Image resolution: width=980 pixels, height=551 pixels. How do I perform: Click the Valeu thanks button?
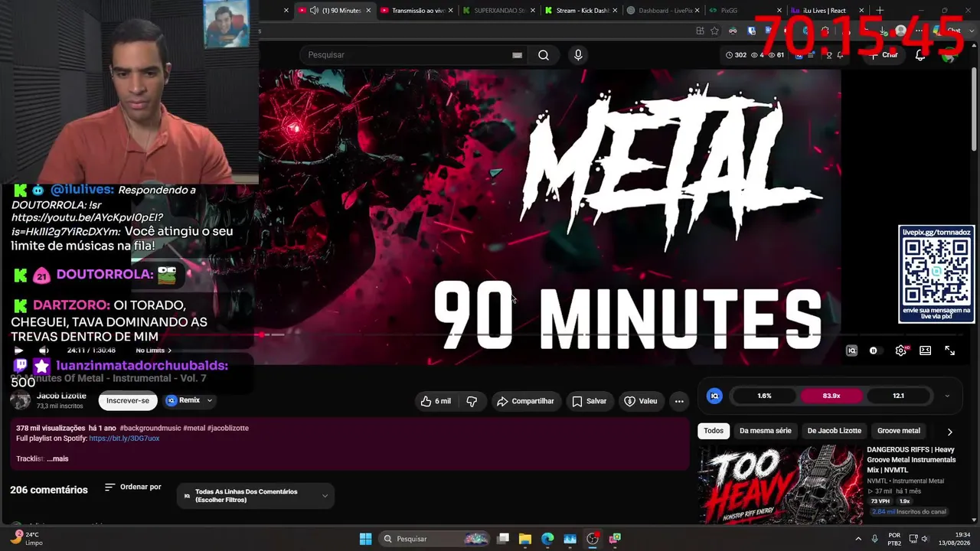641,401
